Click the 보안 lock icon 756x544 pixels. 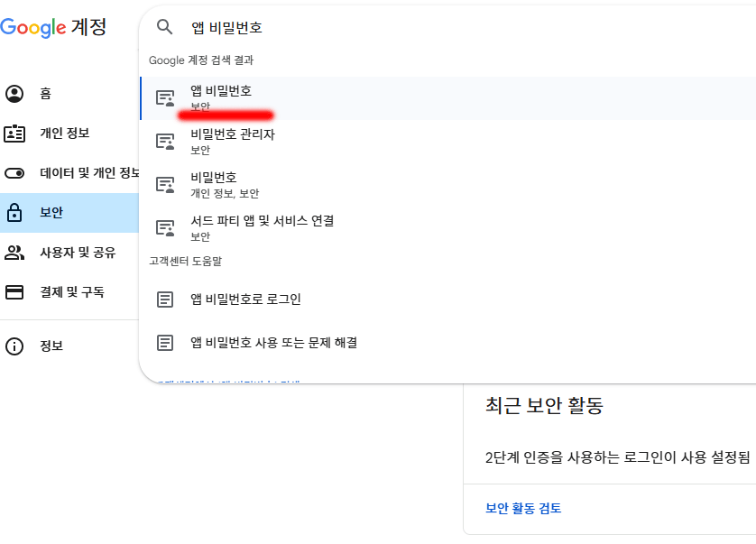tap(14, 213)
